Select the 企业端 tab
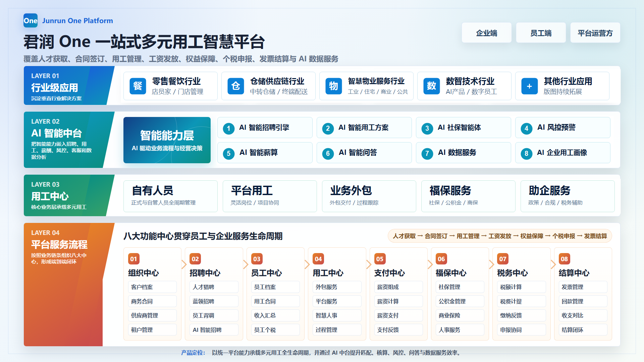The image size is (644, 362). coord(487,33)
